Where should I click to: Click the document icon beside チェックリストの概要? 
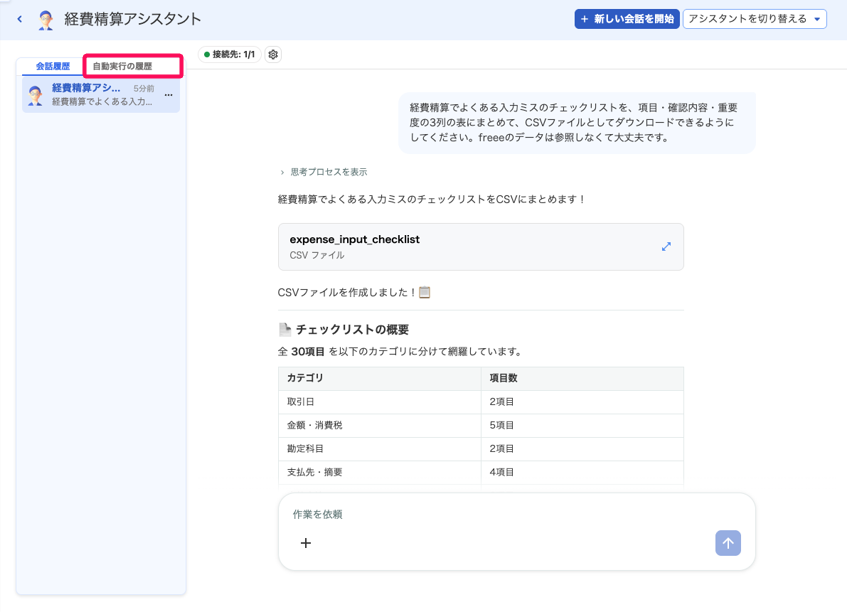click(x=285, y=329)
